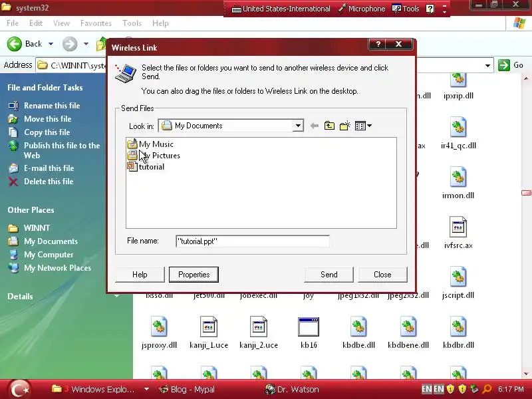Screen dimensions: 532x399
Task: Click the magnifier icon in system tray
Action: point(487,389)
